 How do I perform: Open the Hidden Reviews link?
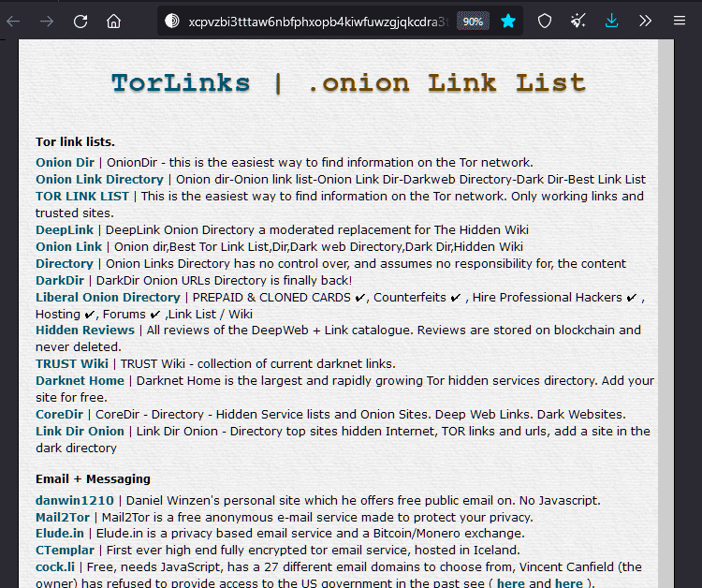point(85,331)
